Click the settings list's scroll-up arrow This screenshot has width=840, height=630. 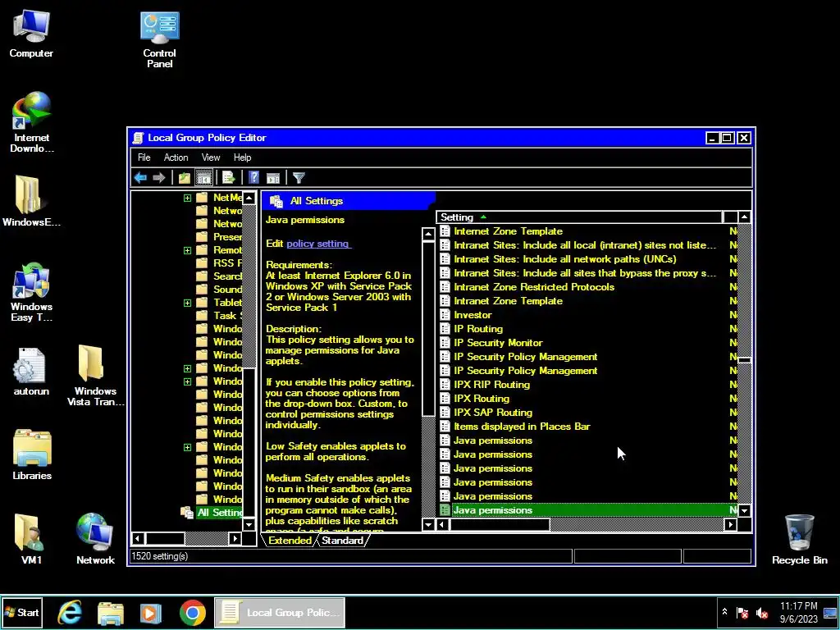(x=744, y=217)
